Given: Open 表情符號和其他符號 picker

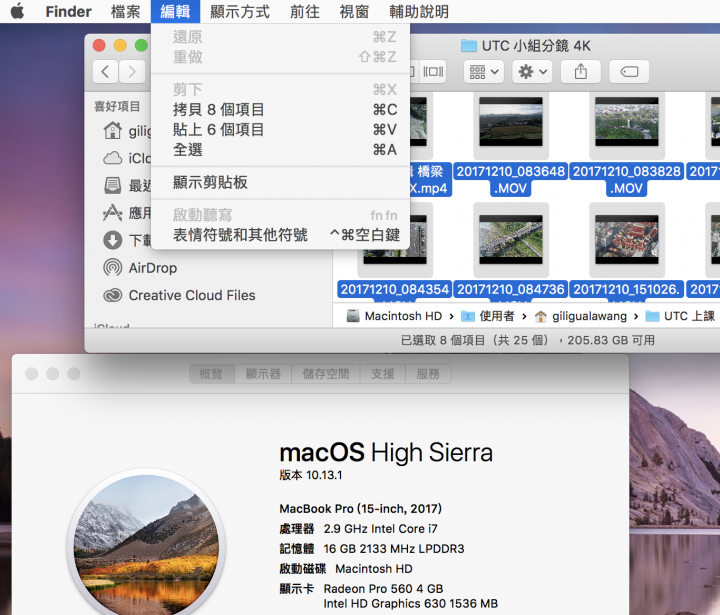Looking at the screenshot, I should pyautogui.click(x=280, y=235).
